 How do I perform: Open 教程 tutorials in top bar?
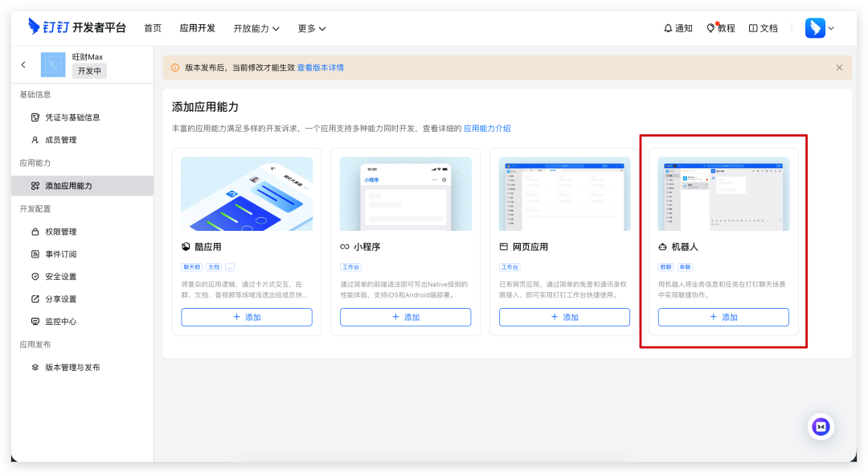[x=720, y=28]
